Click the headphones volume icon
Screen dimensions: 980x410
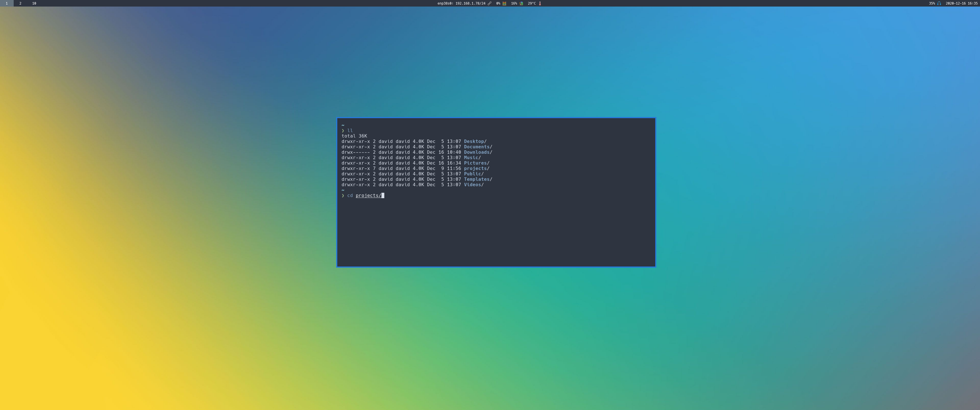(x=939, y=3)
